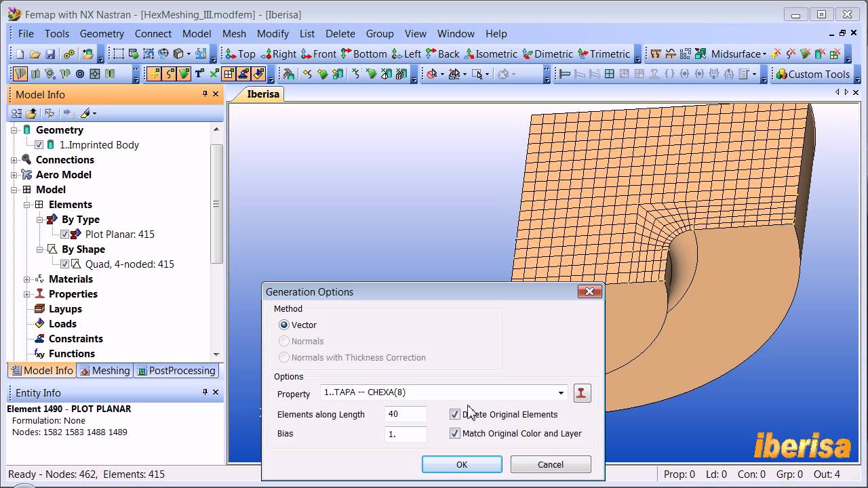The image size is (868, 488).
Task: Select the Normals radio button
Action: (x=284, y=342)
